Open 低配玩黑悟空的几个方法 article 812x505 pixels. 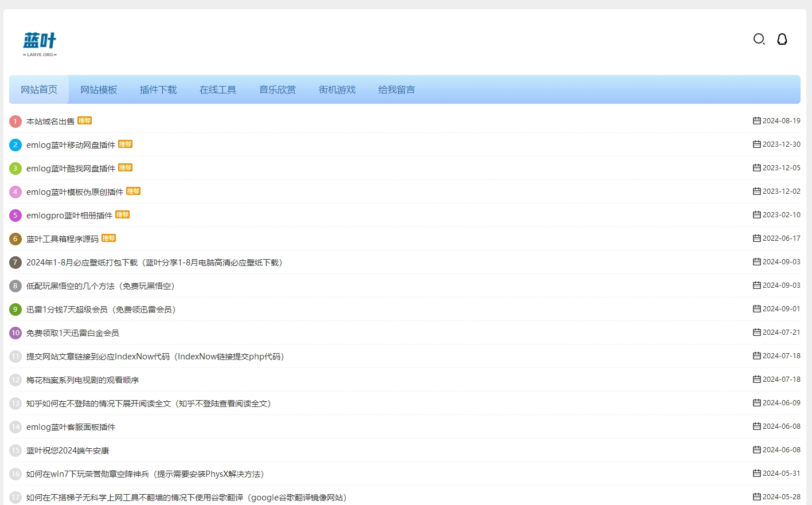pos(102,286)
